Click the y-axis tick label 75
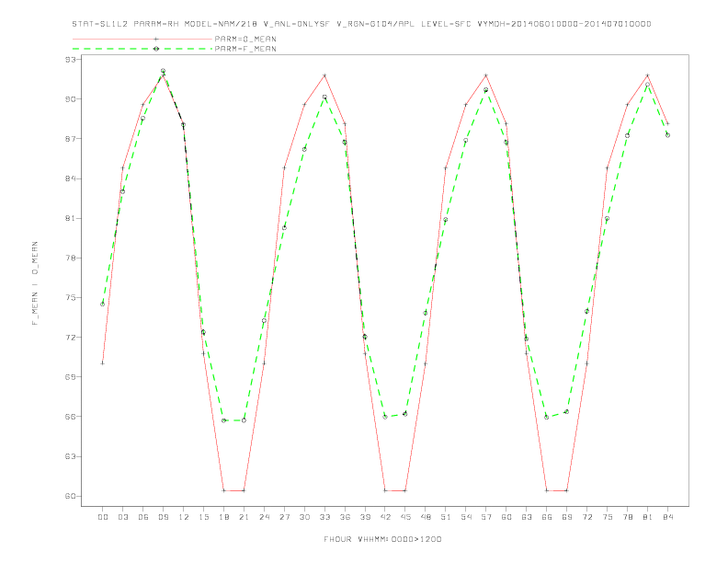 point(70,298)
